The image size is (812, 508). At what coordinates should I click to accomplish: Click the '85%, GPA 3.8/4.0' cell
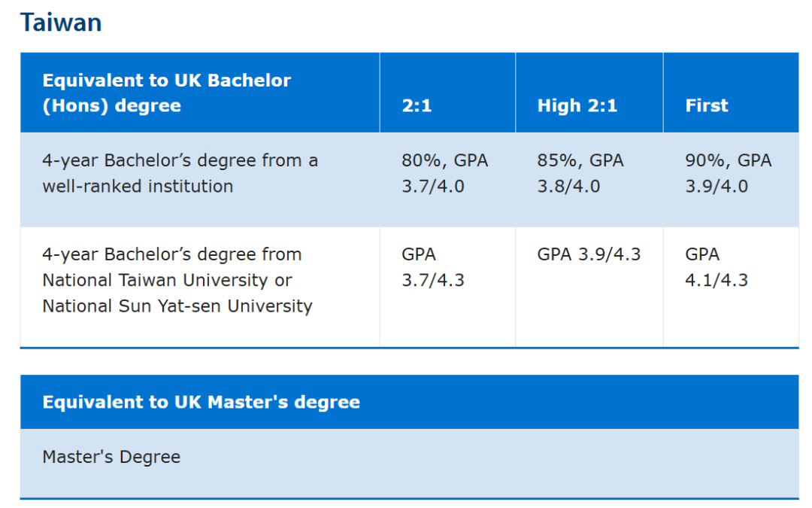pos(589,180)
